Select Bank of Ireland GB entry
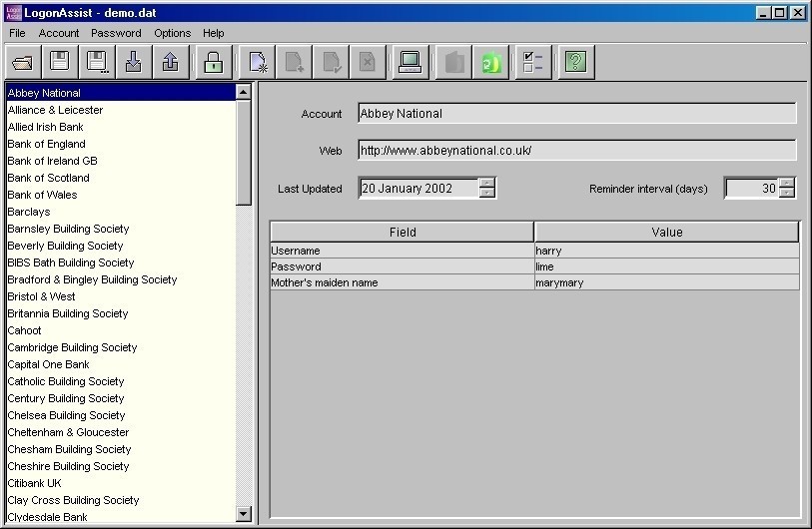Image resolution: width=812 pixels, height=529 pixels. click(121, 161)
